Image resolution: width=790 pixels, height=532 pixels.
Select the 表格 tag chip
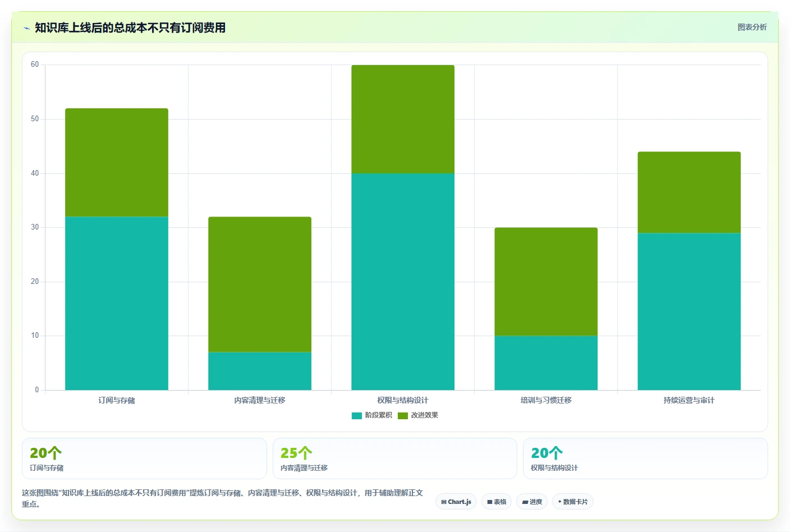497,502
